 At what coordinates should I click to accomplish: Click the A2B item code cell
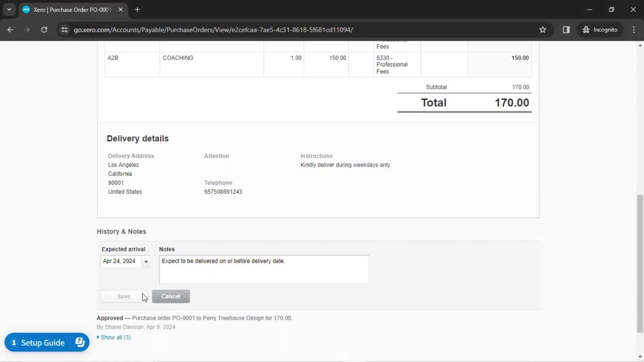tap(132, 64)
